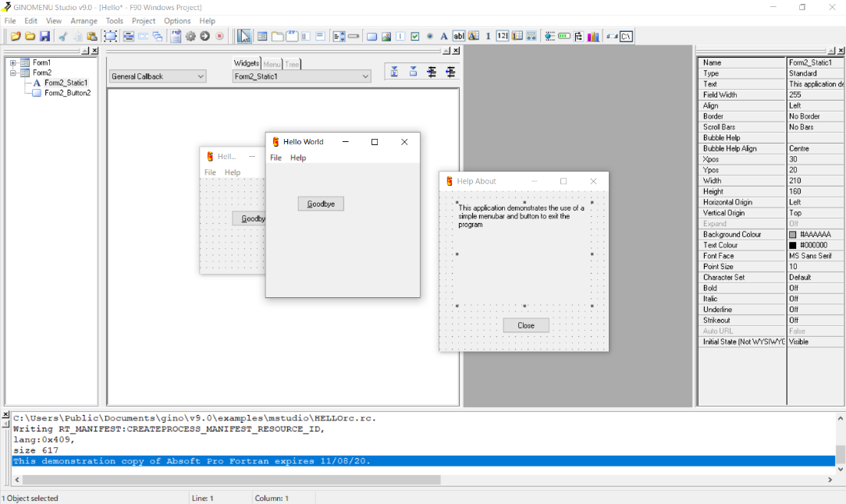Click the scissors cut icon
This screenshot has height=504, width=846.
click(63, 36)
